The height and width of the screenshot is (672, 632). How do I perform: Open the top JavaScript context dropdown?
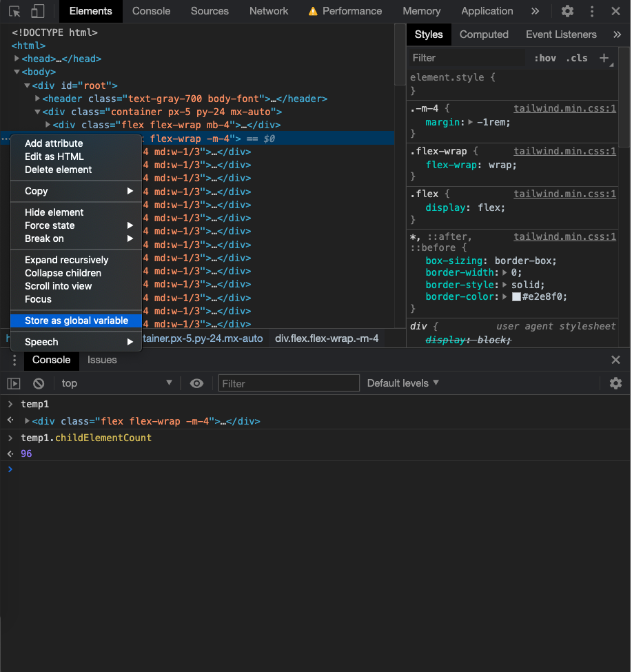[117, 383]
